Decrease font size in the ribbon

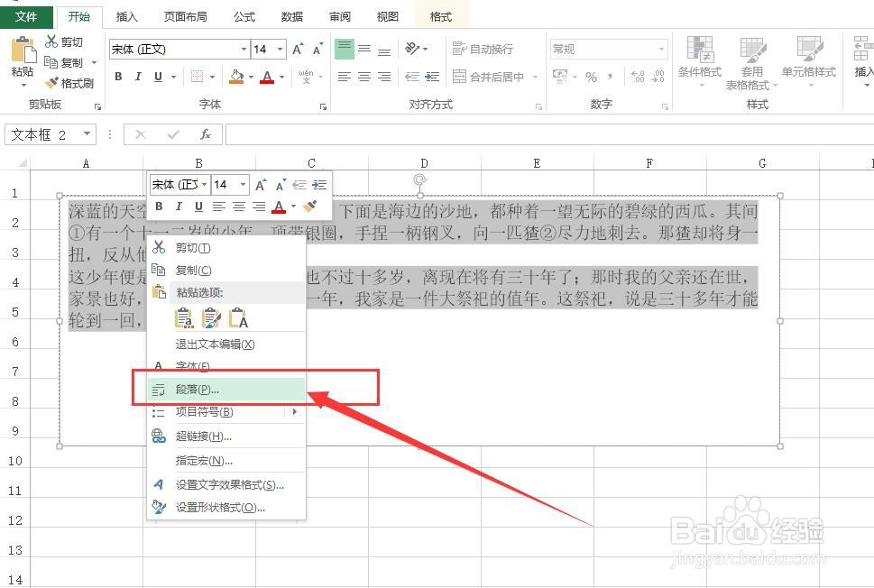(x=317, y=49)
